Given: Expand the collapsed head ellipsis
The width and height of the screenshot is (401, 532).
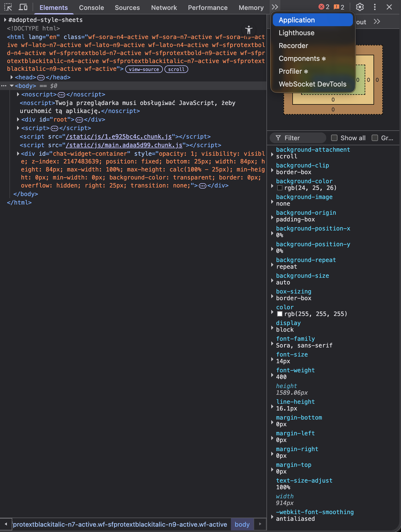Looking at the screenshot, I should pos(41,77).
